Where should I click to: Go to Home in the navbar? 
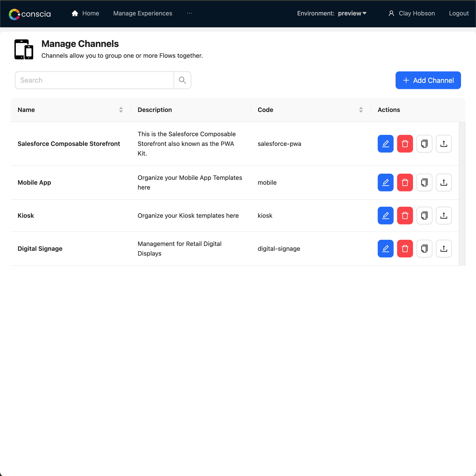click(85, 13)
